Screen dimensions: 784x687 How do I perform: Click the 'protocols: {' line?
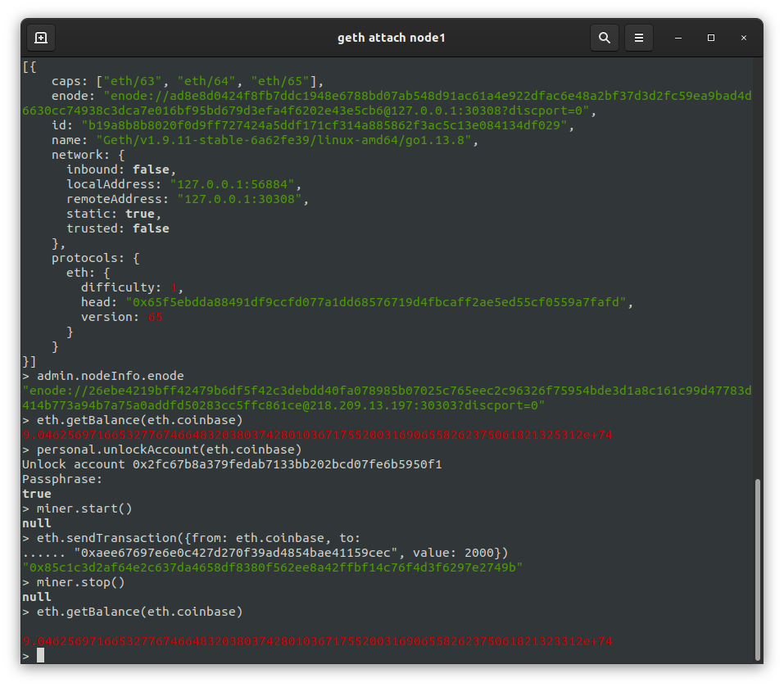coord(96,258)
